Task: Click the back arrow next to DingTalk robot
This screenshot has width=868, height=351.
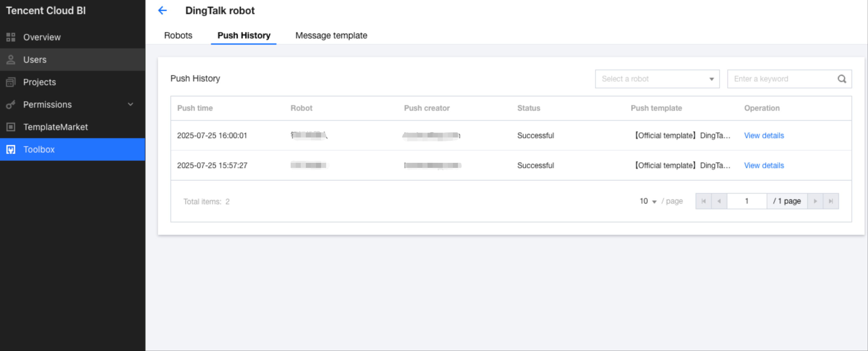Action: click(163, 10)
